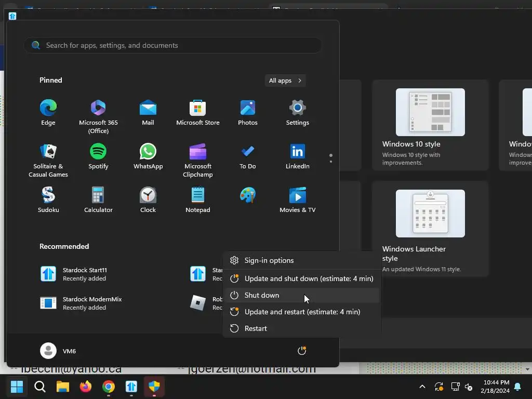Click the muted volume tray icon
Screen dimensions: 532x399
pyautogui.click(x=469, y=387)
